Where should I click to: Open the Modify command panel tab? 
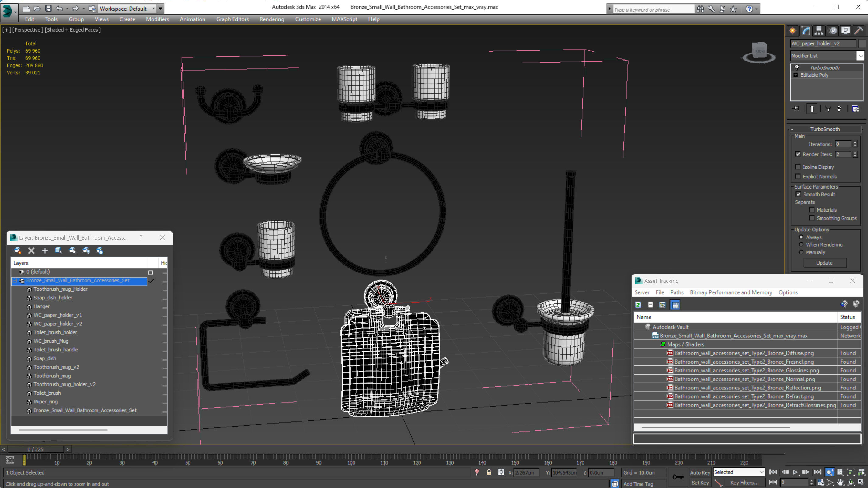(x=806, y=31)
